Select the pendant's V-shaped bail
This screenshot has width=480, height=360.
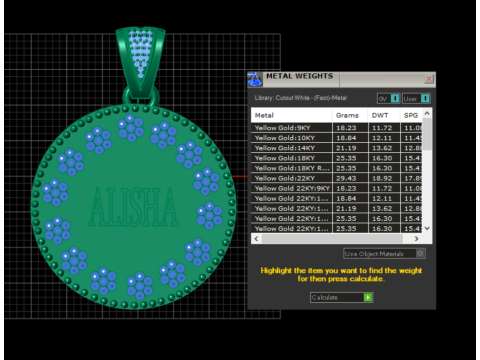pyautogui.click(x=140, y=62)
